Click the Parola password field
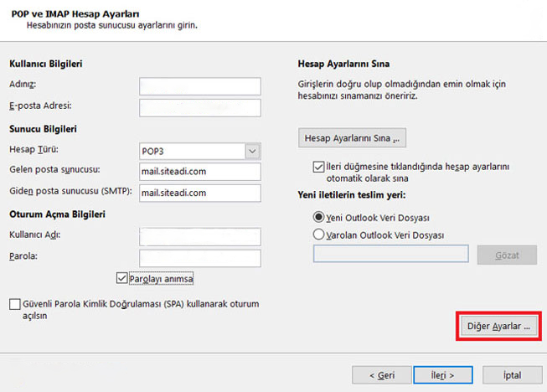Viewport: 547px width, 392px height. [x=199, y=256]
